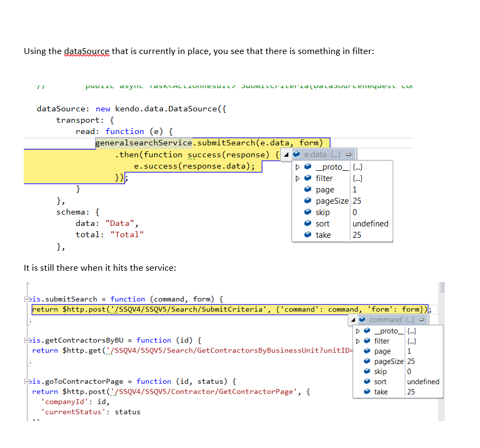Click the pageSize cube icon in command datatip
Viewport: 480px width, 448px height.
tap(367, 361)
